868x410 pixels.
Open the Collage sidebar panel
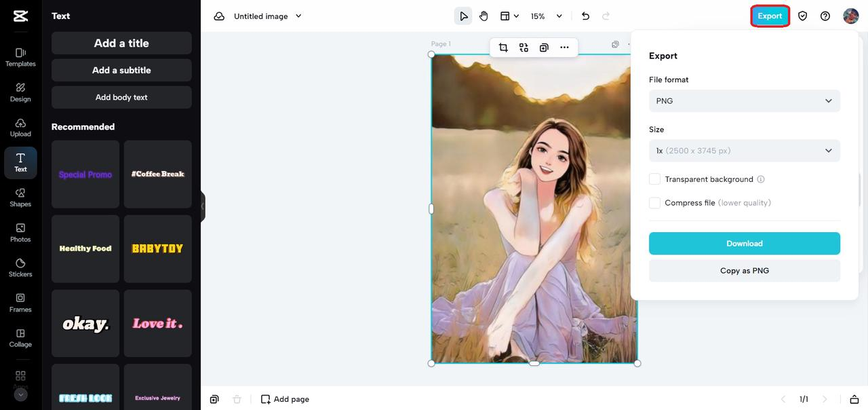20,338
